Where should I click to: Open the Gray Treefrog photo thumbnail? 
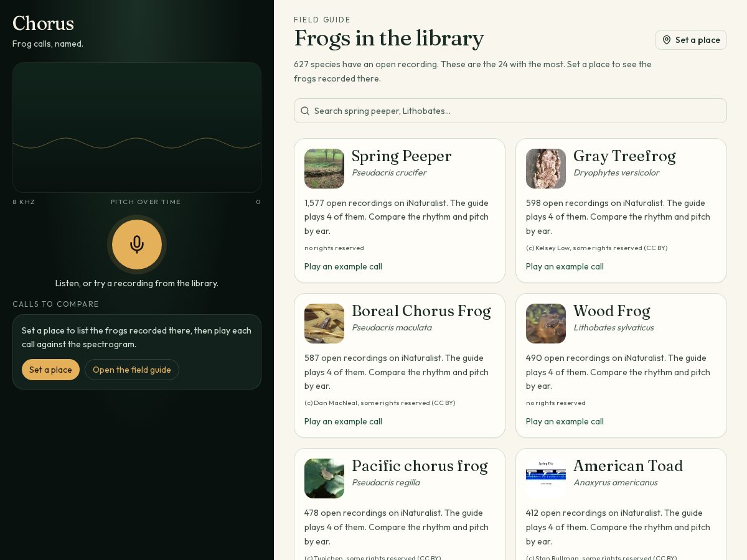[546, 169]
